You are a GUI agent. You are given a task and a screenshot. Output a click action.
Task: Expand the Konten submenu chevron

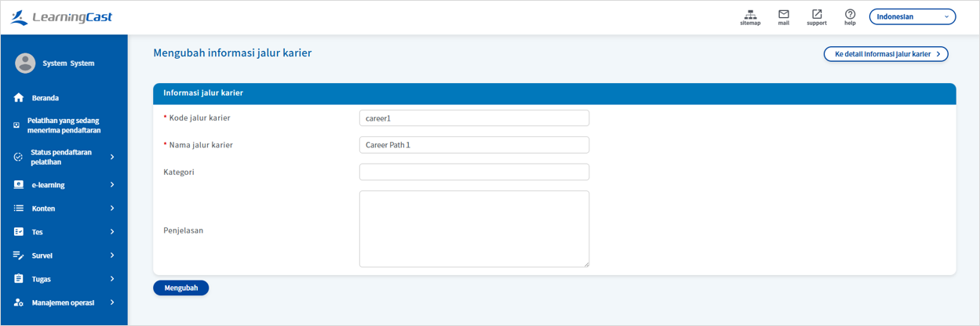pos(112,208)
